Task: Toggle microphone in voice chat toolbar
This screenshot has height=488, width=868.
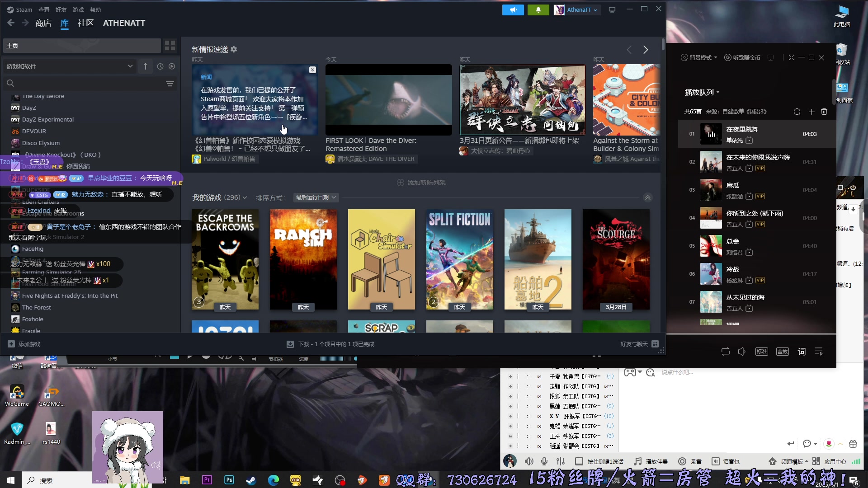Action: 544,461
